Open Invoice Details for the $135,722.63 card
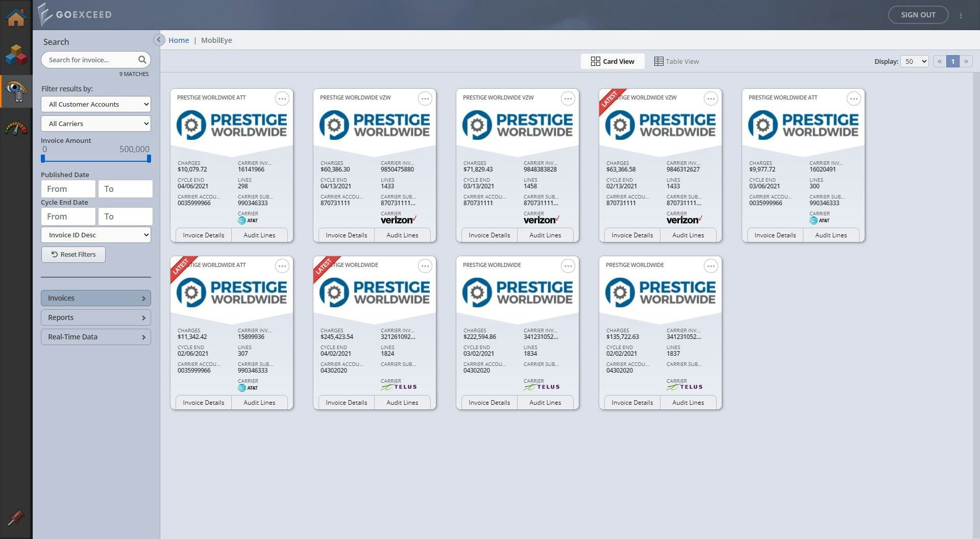The image size is (980, 539). pos(632,403)
